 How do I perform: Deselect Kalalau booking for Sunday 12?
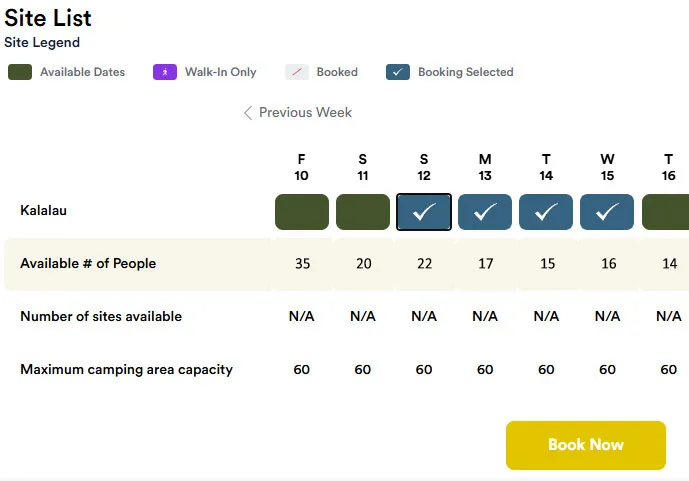(x=424, y=212)
